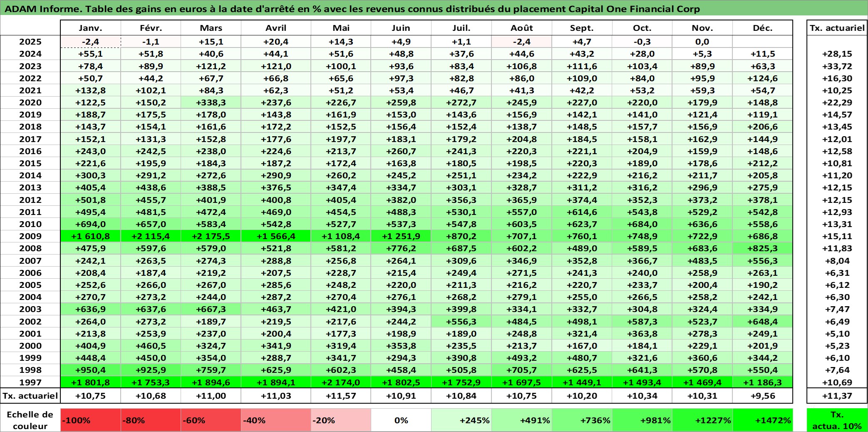Click the +9,56 actuarial rate for Déc.
868x432 pixels.
[x=763, y=396]
